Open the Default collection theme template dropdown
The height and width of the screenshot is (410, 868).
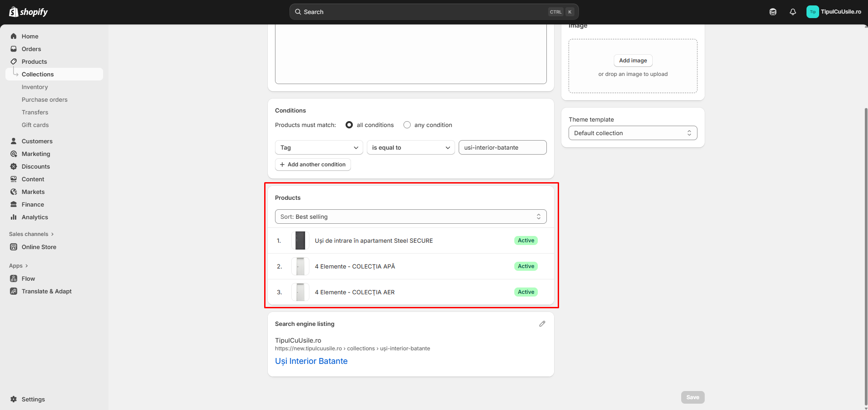pos(632,133)
